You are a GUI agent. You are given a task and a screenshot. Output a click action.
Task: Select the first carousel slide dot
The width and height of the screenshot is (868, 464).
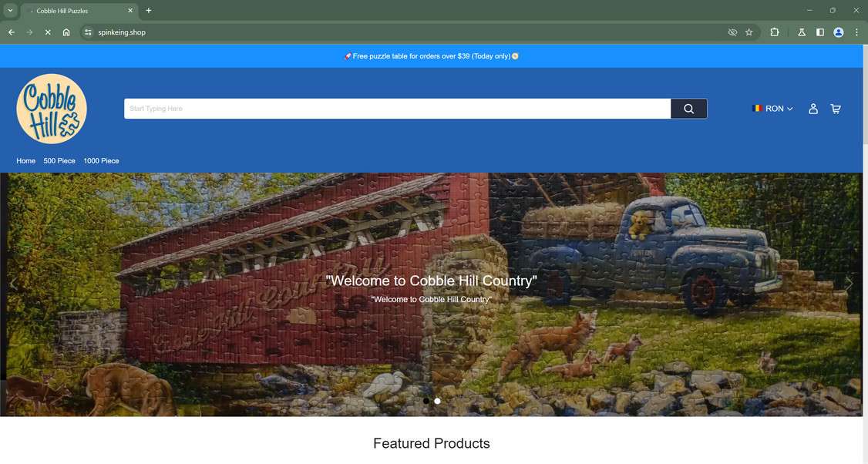click(426, 401)
